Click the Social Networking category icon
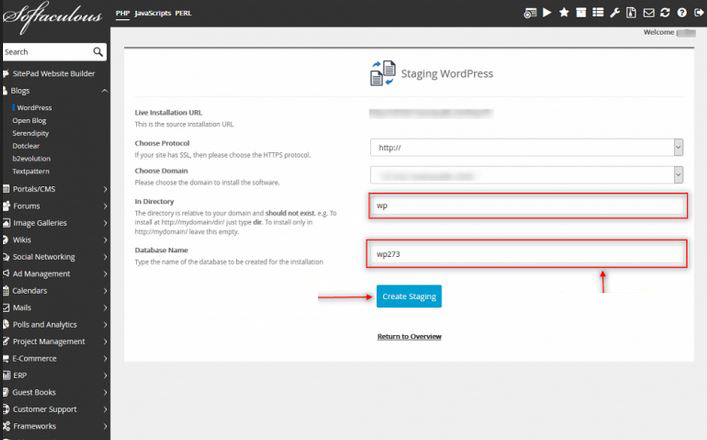Image resolution: width=707 pixels, height=440 pixels. (x=6, y=257)
